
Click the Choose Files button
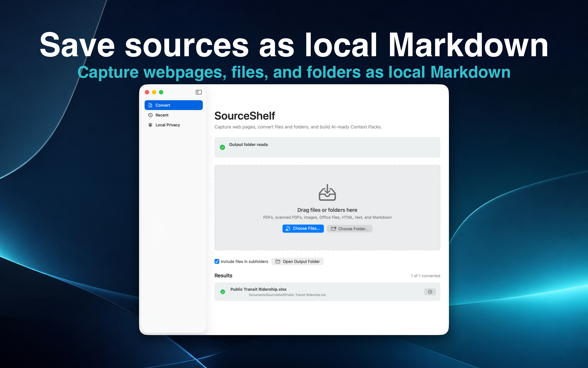(x=303, y=229)
